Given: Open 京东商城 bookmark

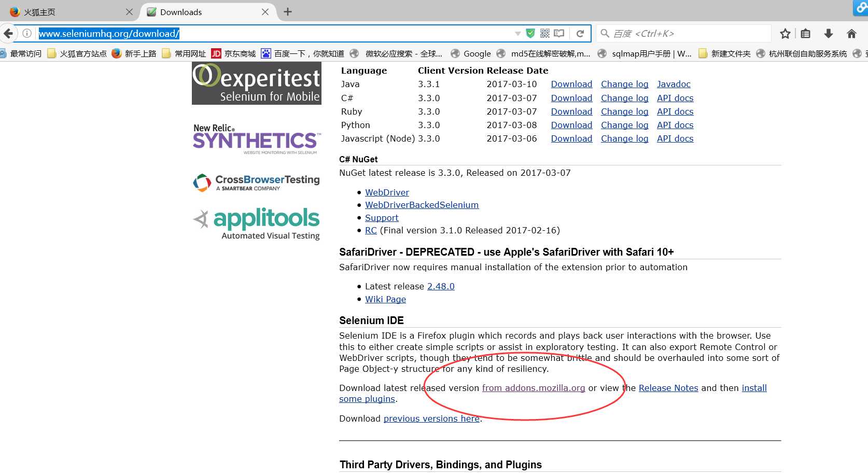Looking at the screenshot, I should point(234,53).
